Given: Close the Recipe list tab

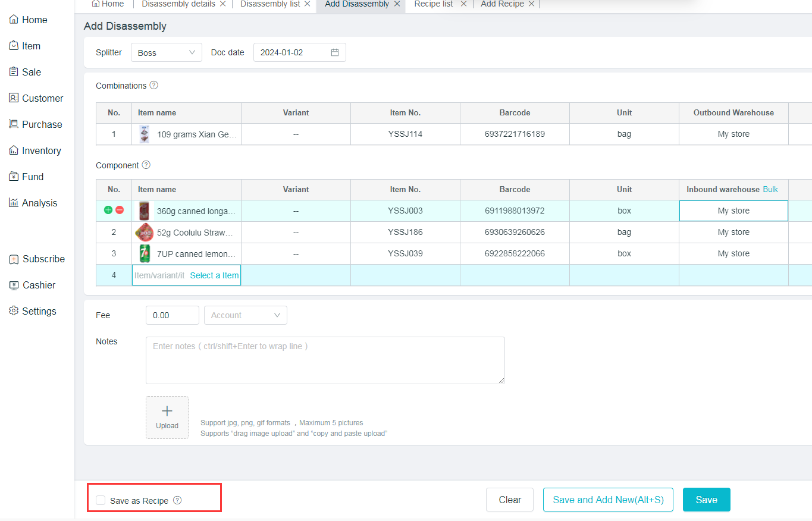Looking at the screenshot, I should [x=463, y=4].
